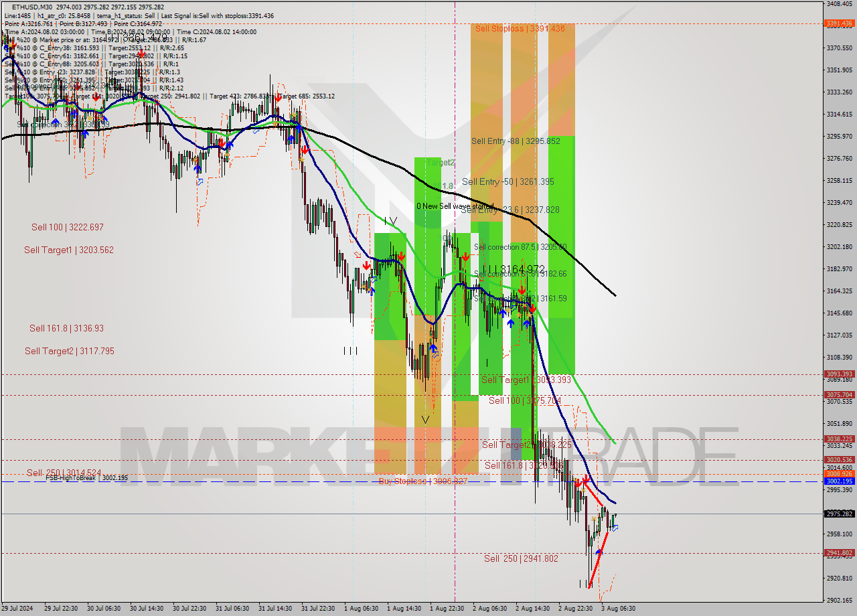Screen dimensions: 857x616
Task: Click the 'Sell Entry -23.6 | 3237.828' label
Action: point(510,210)
